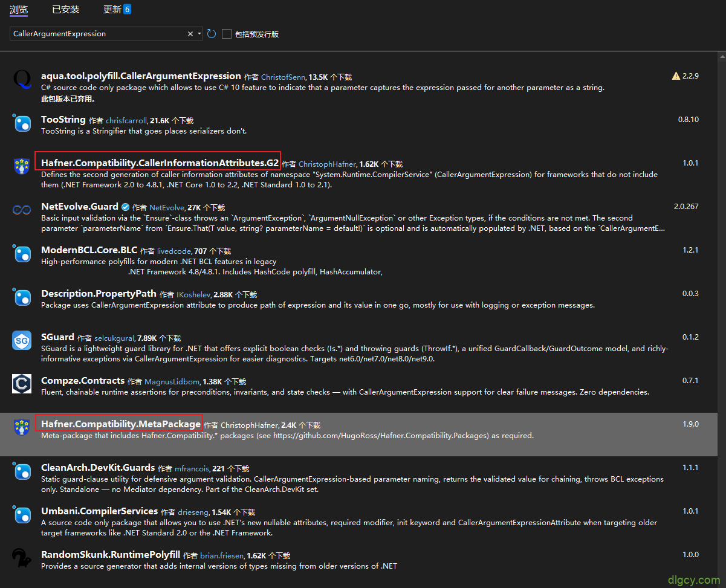The width and height of the screenshot is (726, 588).
Task: Click author name mfrancois
Action: pos(192,469)
